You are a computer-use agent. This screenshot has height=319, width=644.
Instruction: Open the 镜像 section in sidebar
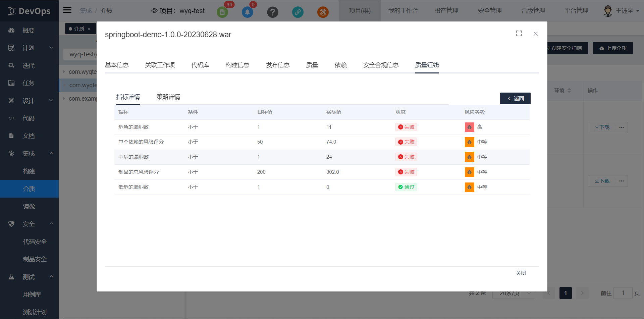click(x=29, y=206)
